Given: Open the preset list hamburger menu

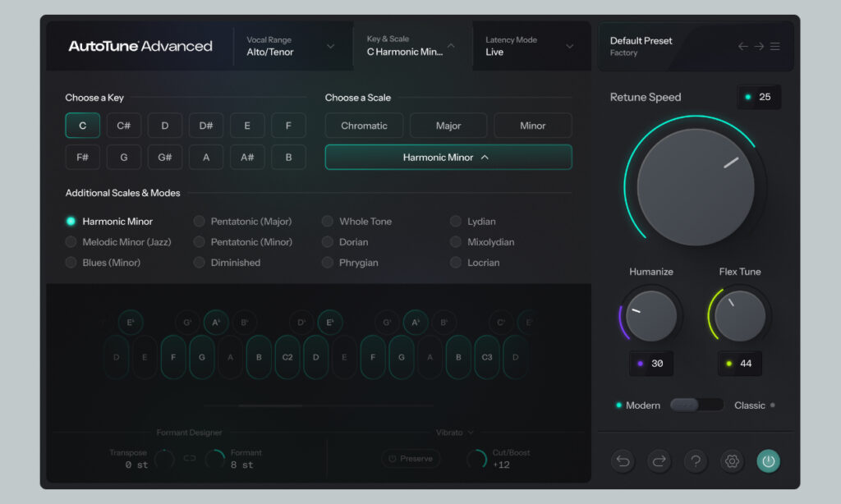Looking at the screenshot, I should pyautogui.click(x=775, y=47).
